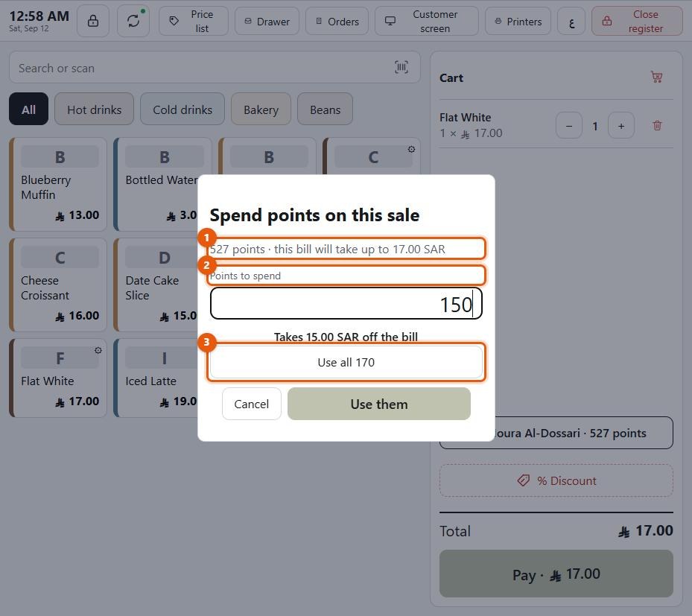Open the Printers settings
692x616 pixels.
(518, 21)
